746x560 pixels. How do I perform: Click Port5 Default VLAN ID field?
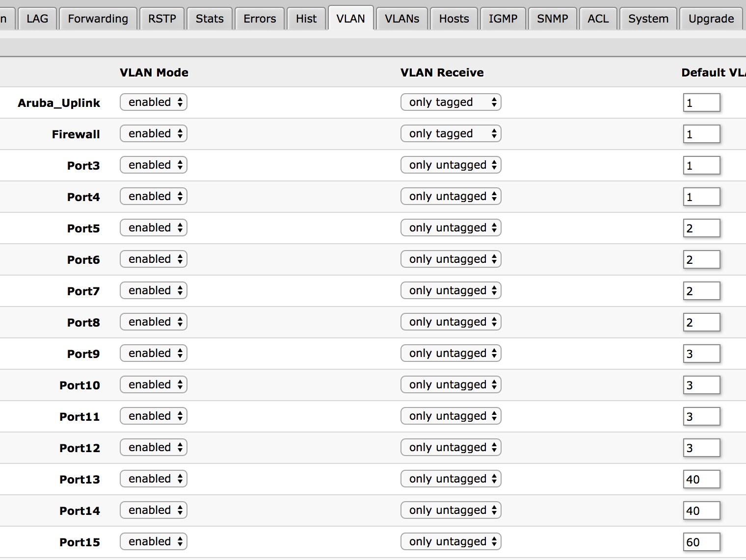[x=701, y=228]
